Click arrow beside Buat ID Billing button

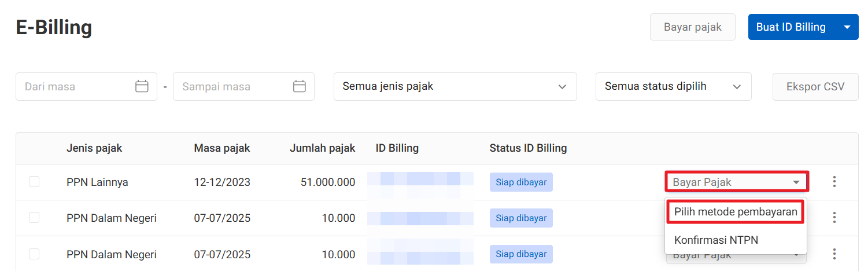click(847, 27)
